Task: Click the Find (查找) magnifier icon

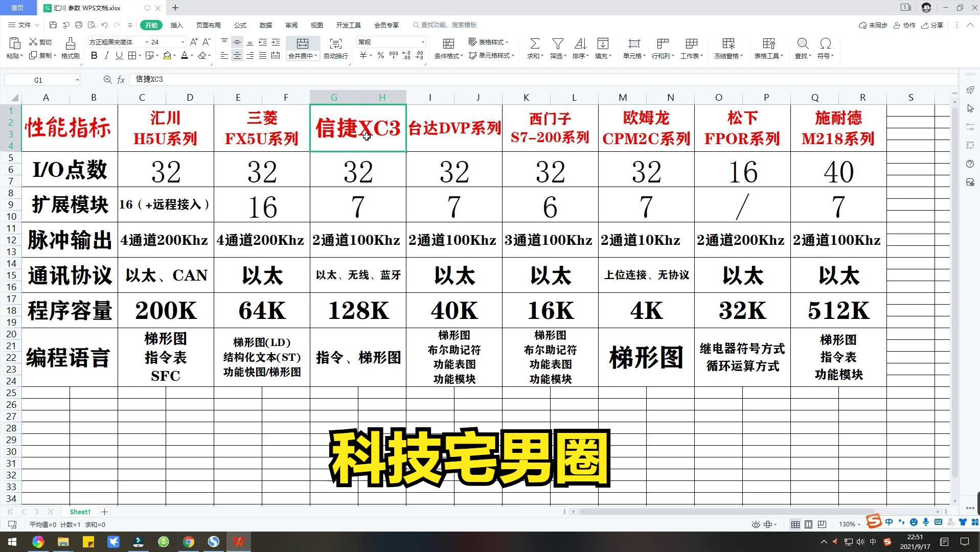Action: [802, 43]
